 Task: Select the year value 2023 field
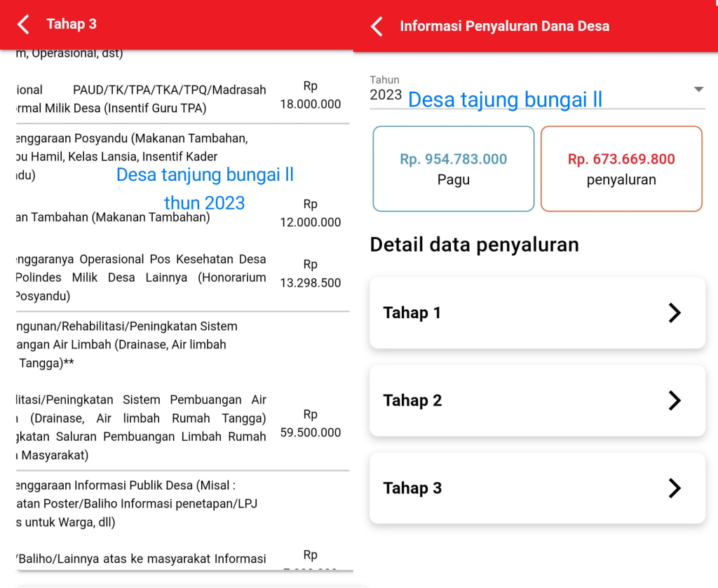pyautogui.click(x=386, y=95)
